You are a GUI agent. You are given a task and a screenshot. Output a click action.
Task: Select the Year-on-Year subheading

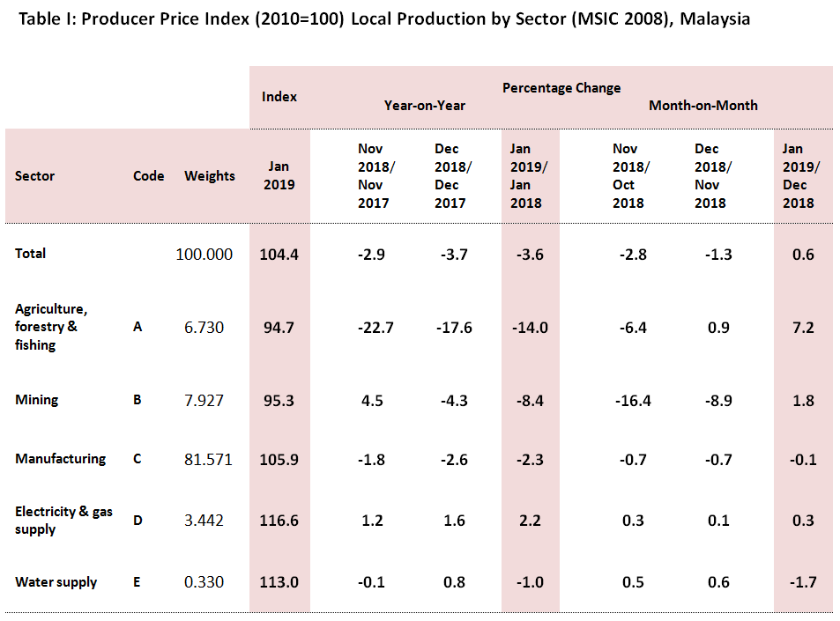pyautogui.click(x=424, y=105)
